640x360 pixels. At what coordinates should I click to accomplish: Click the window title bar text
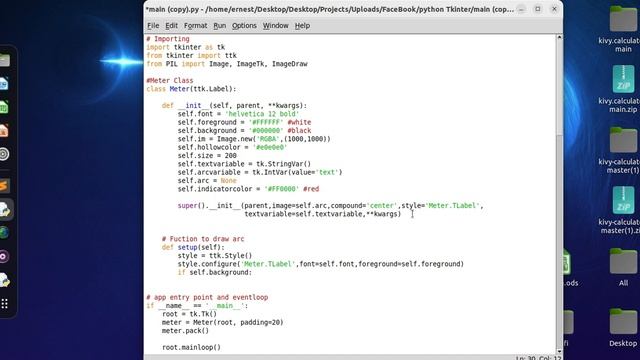pos(330,9)
